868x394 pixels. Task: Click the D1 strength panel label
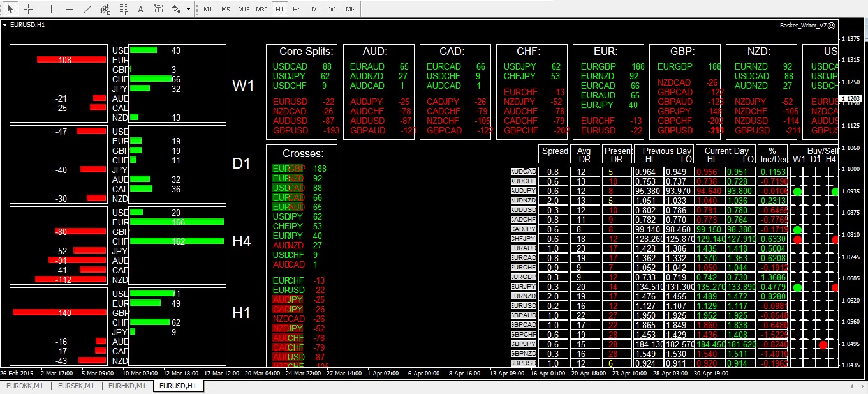point(242,163)
